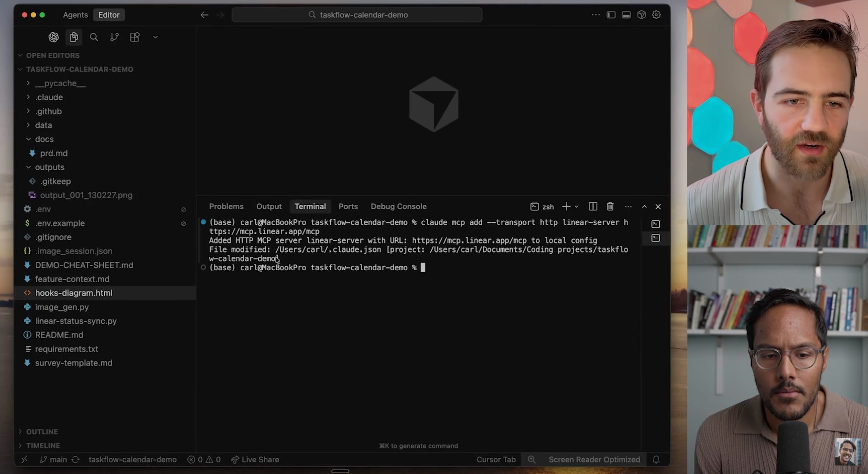Split the terminal pane
Image resolution: width=868 pixels, height=474 pixels.
593,206
